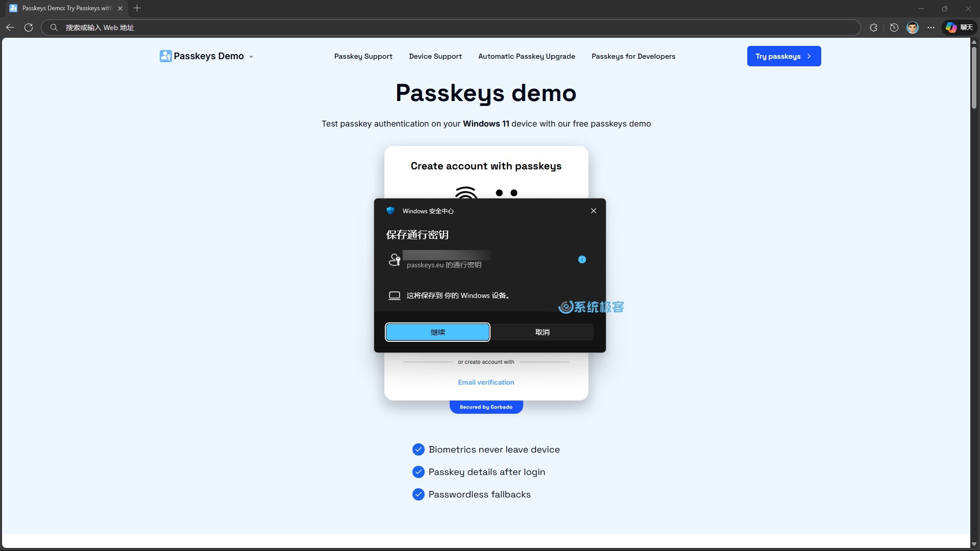
Task: Close the Windows Security dialog
Action: 593,211
